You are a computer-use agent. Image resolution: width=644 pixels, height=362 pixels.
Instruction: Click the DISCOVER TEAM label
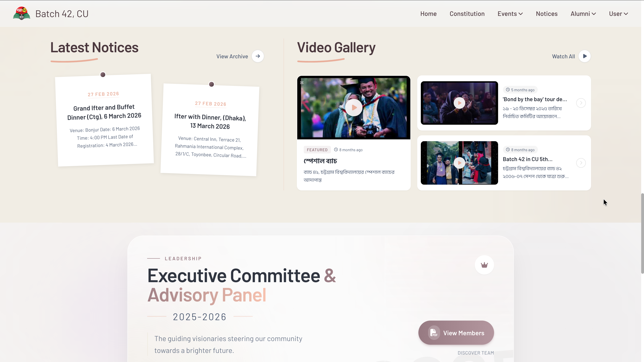click(476, 353)
